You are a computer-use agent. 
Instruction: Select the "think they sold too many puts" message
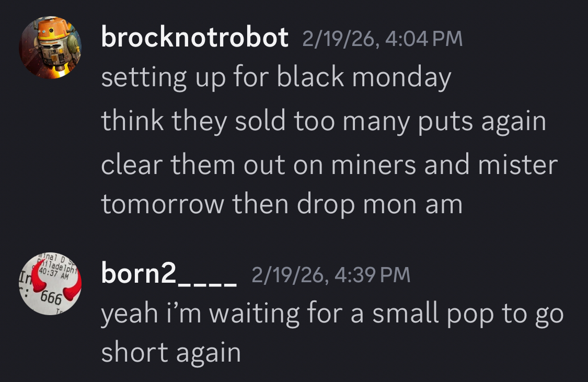point(323,121)
